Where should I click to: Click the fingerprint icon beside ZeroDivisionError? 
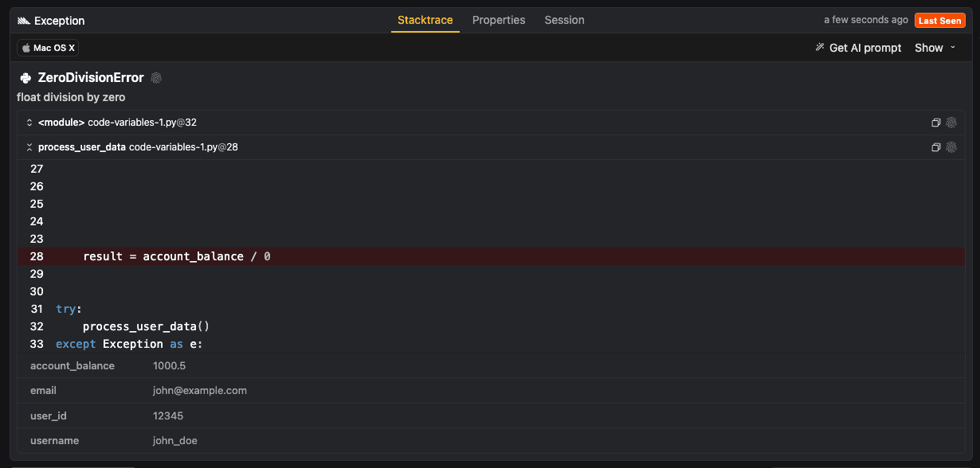coord(156,77)
